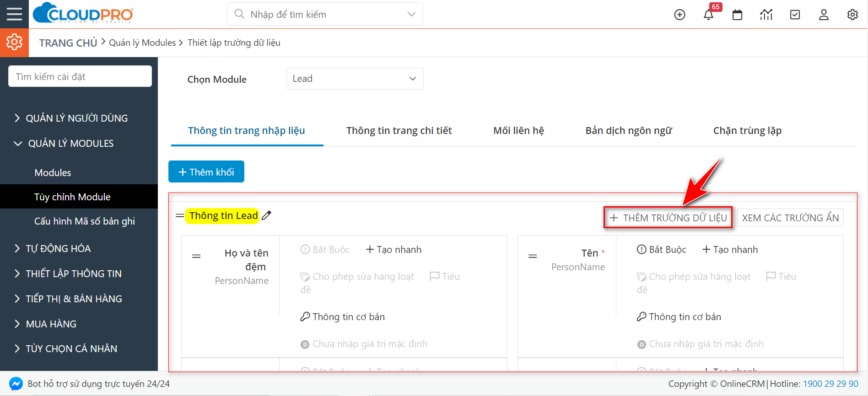The image size is (868, 396).
Task: Click the quick create plus icon
Action: 679,15
